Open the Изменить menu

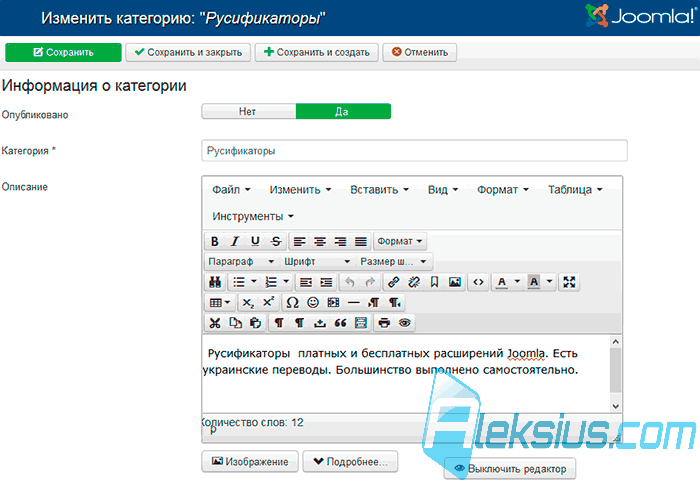(300, 190)
